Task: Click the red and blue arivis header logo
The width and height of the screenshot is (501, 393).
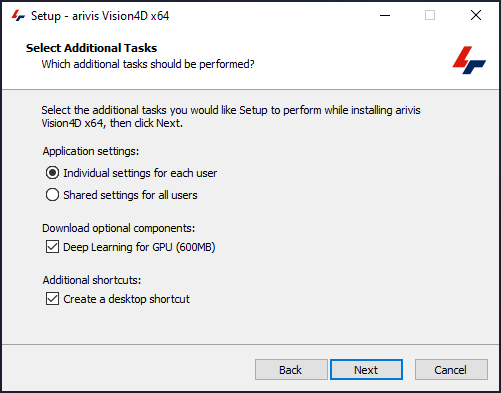Action: click(x=469, y=60)
